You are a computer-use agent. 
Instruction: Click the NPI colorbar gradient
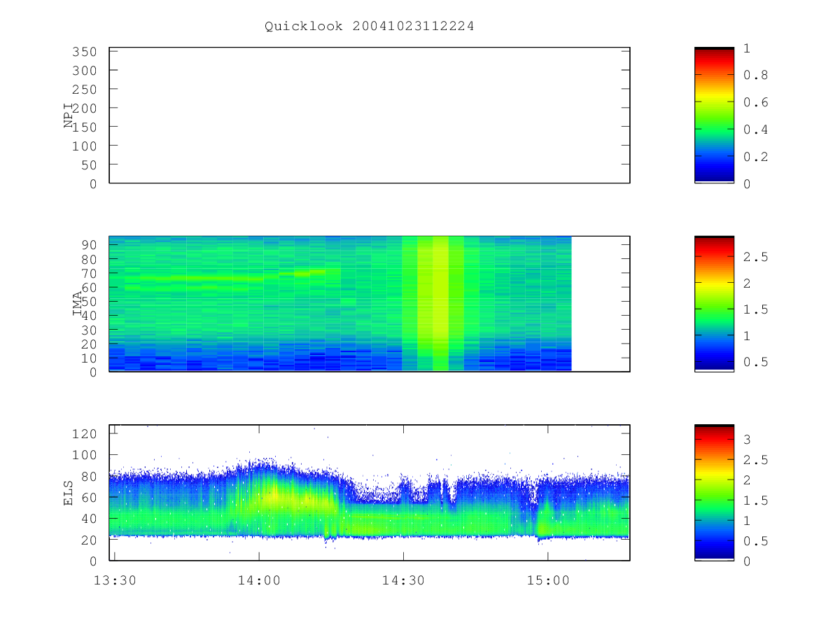point(714,115)
